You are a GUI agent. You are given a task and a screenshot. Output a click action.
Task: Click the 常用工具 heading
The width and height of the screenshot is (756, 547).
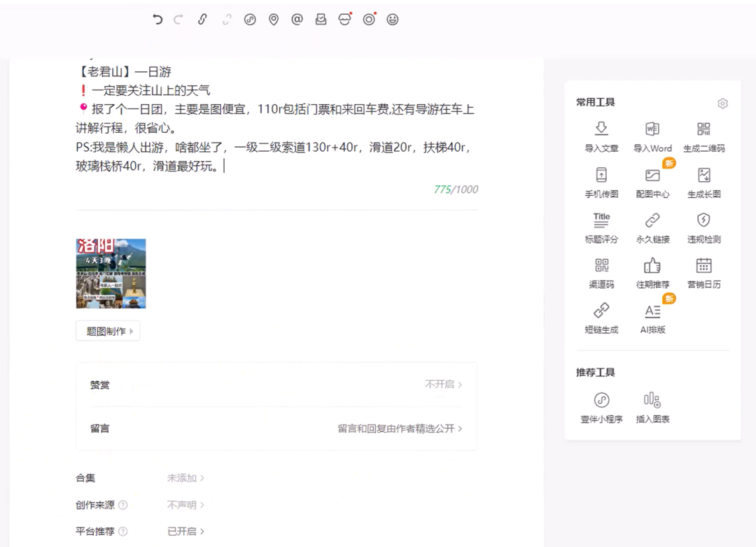596,102
